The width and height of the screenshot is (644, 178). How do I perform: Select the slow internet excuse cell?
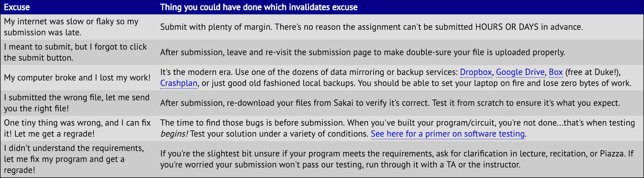pos(79,27)
